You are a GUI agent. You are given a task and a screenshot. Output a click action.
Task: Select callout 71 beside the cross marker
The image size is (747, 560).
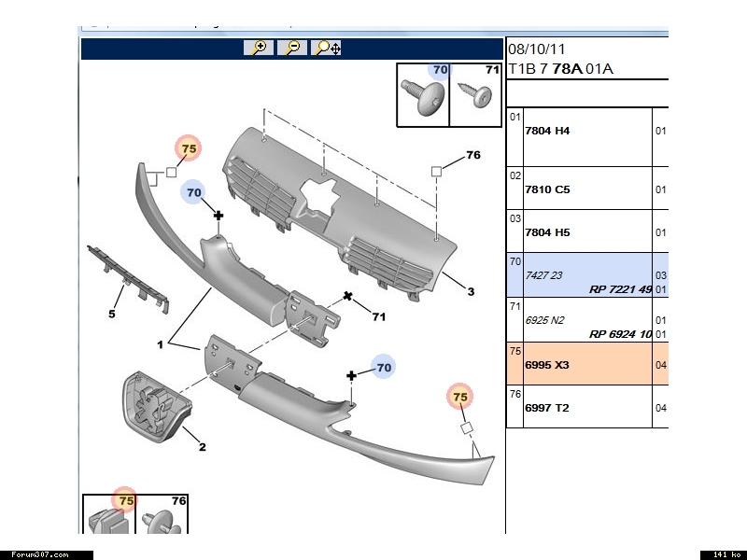(378, 316)
